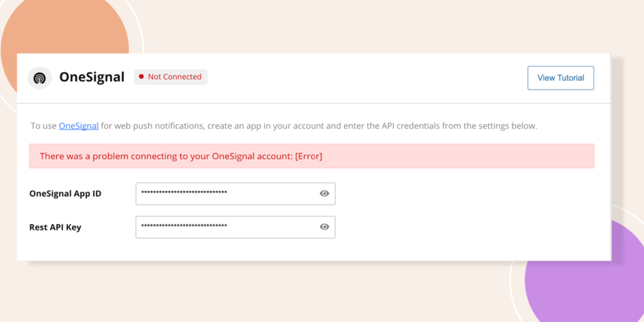This screenshot has width=644, height=322.
Task: Click the Not Connected status badge
Action: [x=171, y=77]
